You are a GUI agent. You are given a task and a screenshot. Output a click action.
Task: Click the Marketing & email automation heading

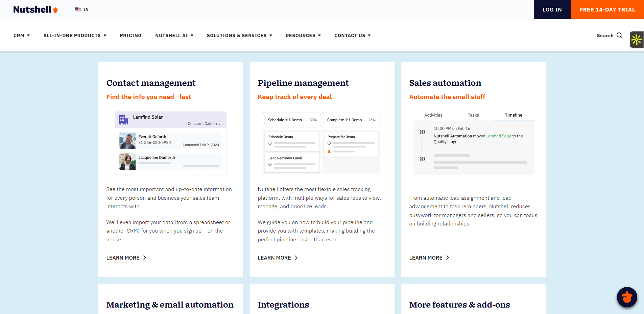[x=170, y=305]
